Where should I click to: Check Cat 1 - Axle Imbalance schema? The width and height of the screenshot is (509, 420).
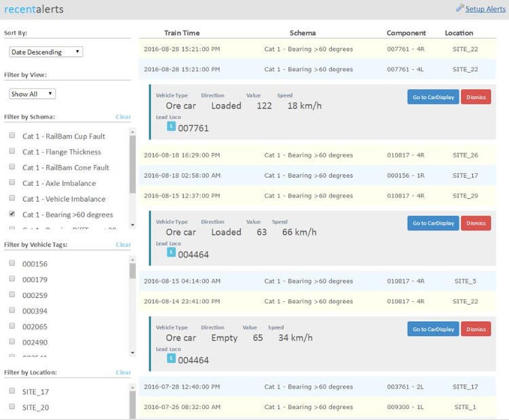tap(12, 182)
